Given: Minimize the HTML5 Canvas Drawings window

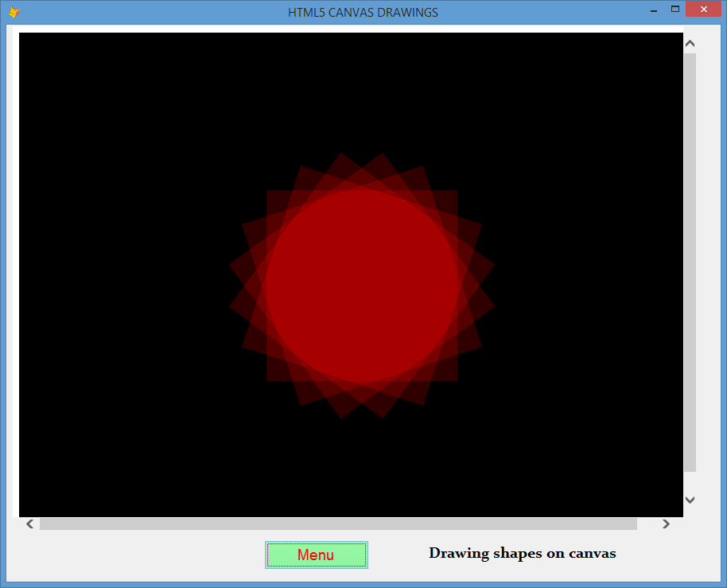Looking at the screenshot, I should click(x=654, y=10).
